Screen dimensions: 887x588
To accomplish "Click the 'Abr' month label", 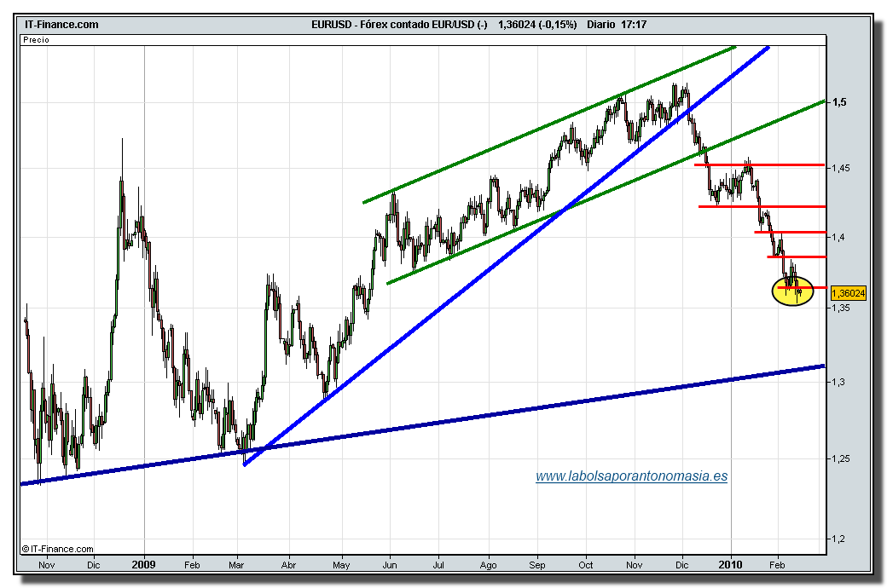I will [288, 565].
